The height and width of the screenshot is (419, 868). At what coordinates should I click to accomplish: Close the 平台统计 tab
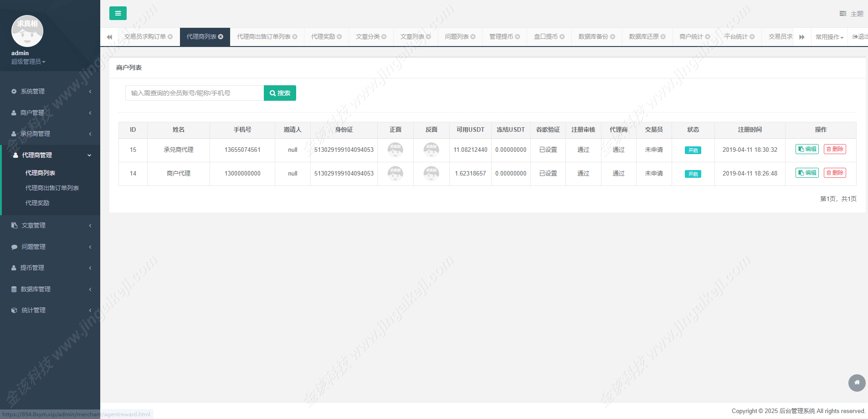click(x=752, y=37)
